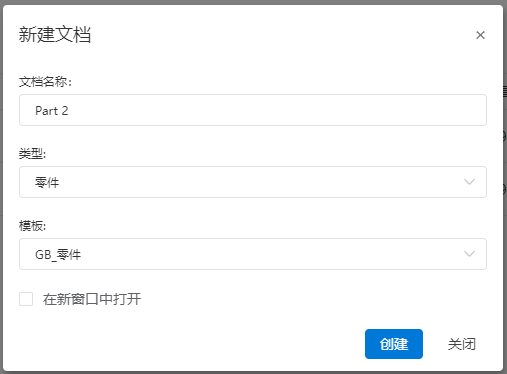Open the 类型 combo box
This screenshot has height=374, width=507.
pyautogui.click(x=253, y=182)
